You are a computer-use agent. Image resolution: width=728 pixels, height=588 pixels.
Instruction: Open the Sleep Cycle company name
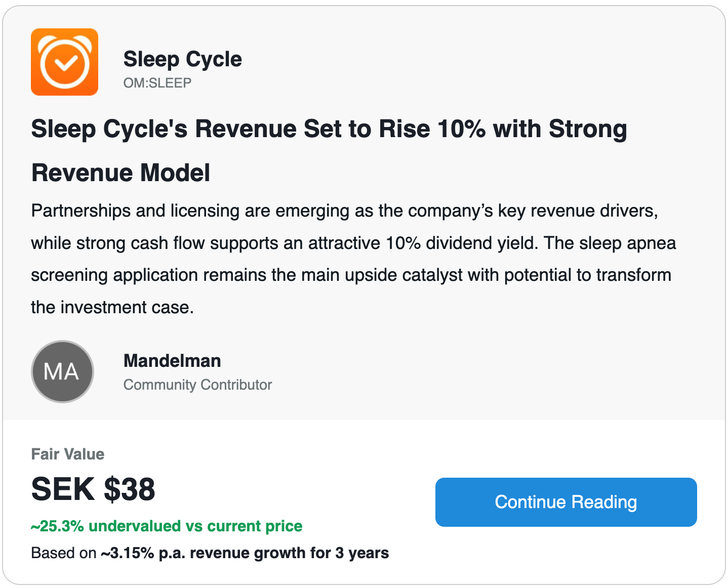point(182,59)
